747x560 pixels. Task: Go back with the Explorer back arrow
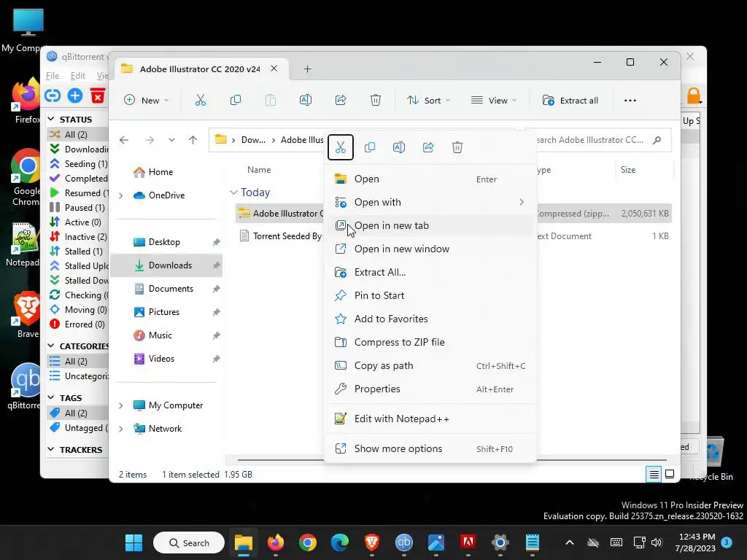click(x=124, y=140)
